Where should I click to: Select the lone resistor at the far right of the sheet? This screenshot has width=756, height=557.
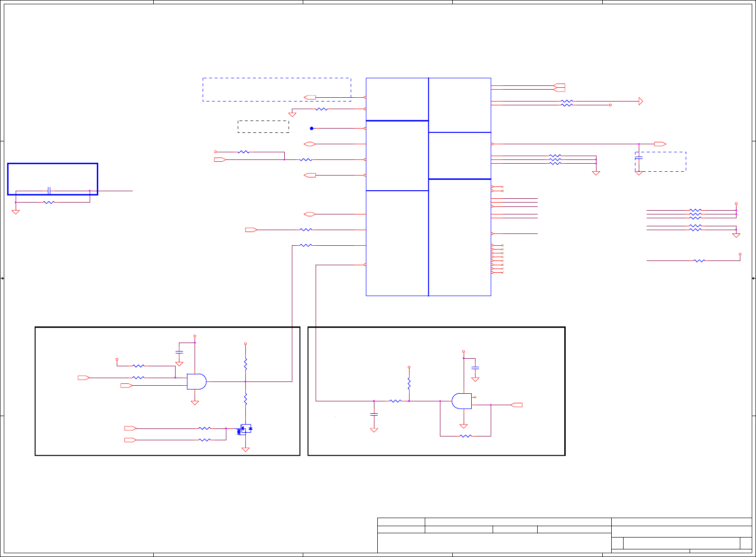click(x=699, y=260)
